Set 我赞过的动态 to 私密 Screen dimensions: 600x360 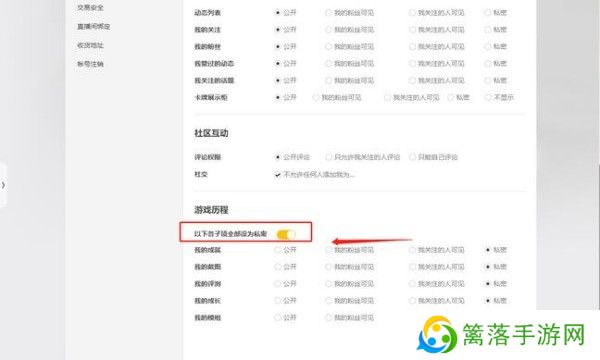click(x=488, y=64)
